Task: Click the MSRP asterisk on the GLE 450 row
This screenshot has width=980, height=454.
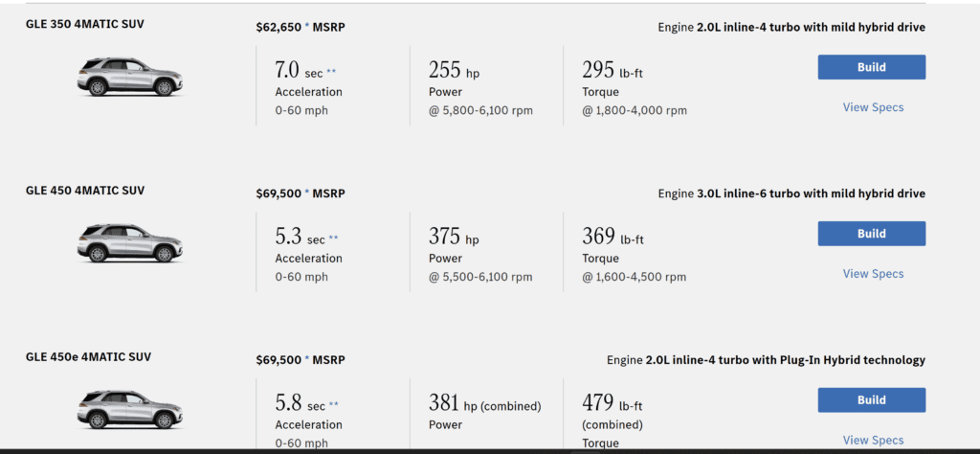Action: (x=307, y=193)
